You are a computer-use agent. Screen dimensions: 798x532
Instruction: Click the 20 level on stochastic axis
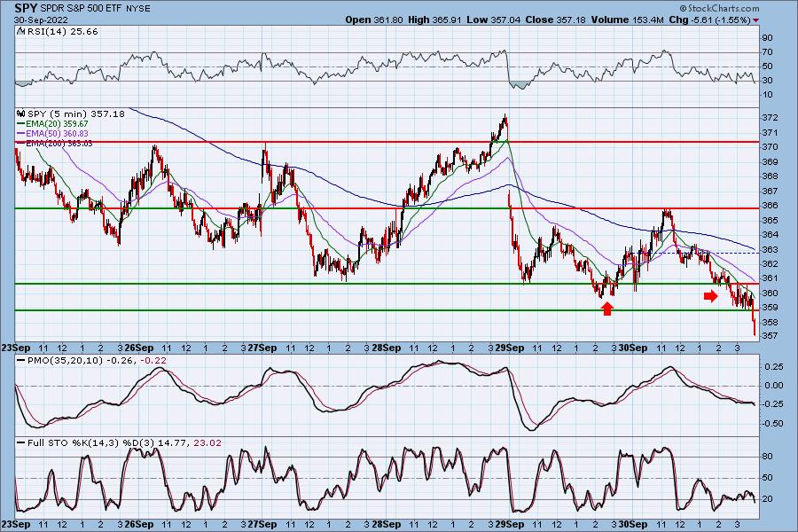[x=768, y=499]
